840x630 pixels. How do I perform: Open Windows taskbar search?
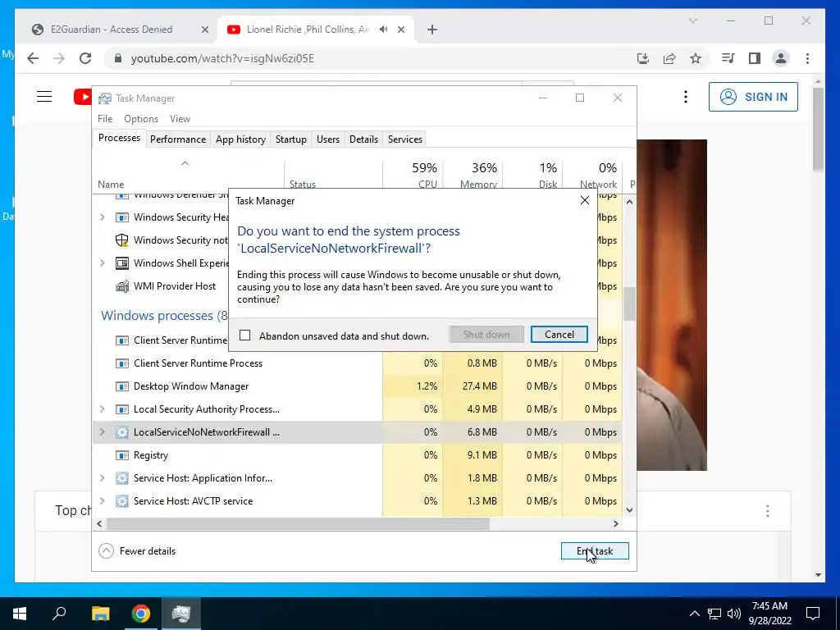(x=59, y=614)
